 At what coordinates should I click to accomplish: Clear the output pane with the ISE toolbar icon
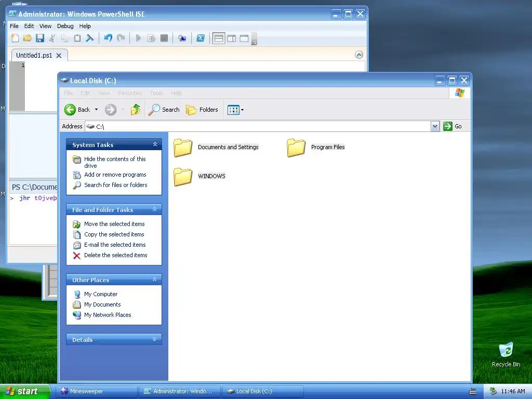(x=89, y=38)
